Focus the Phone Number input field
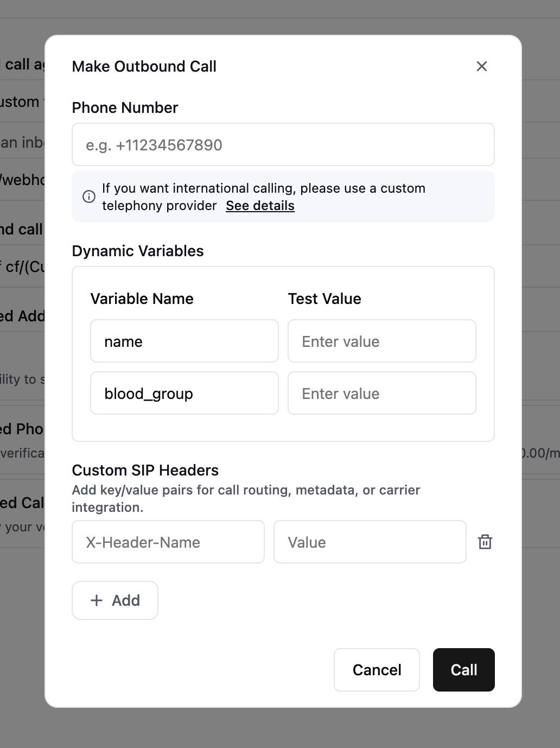Screen dimensions: 560x748 (x=283, y=144)
